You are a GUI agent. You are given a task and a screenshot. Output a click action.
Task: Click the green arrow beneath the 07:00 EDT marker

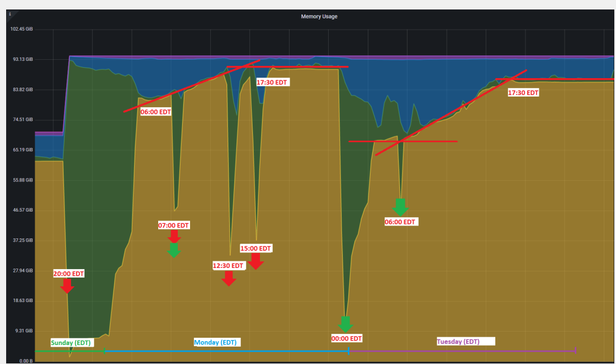point(174,251)
